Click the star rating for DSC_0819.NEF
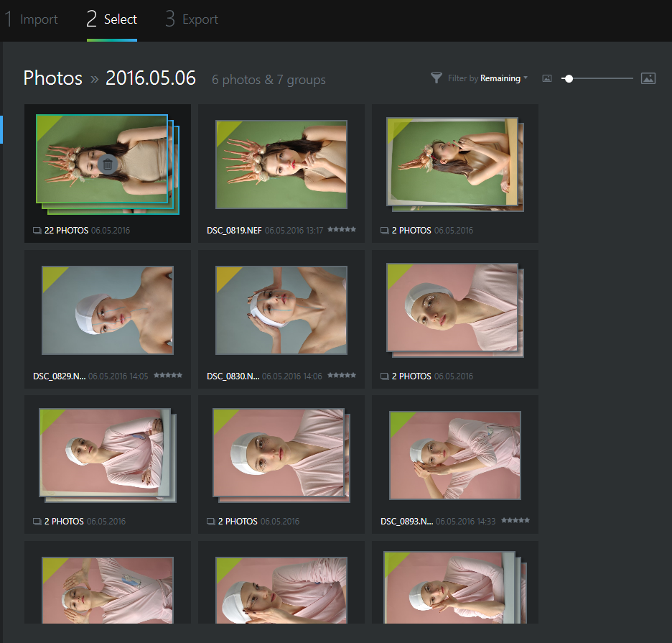 click(342, 229)
